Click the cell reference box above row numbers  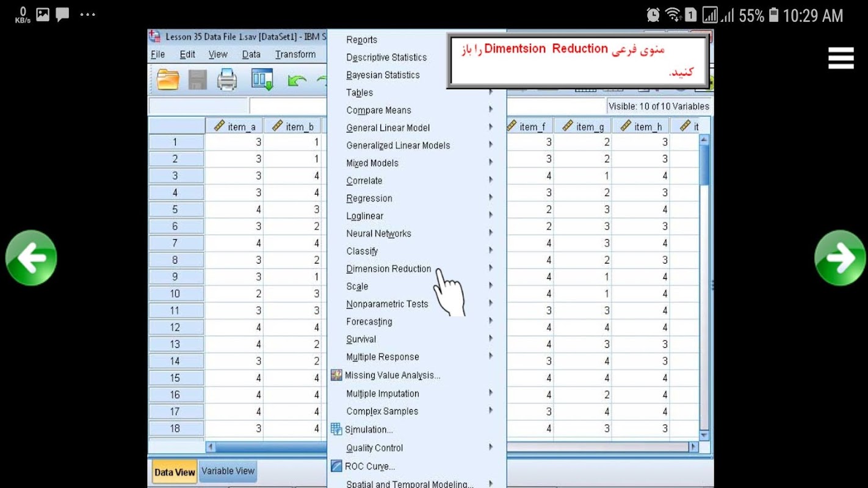pos(198,106)
